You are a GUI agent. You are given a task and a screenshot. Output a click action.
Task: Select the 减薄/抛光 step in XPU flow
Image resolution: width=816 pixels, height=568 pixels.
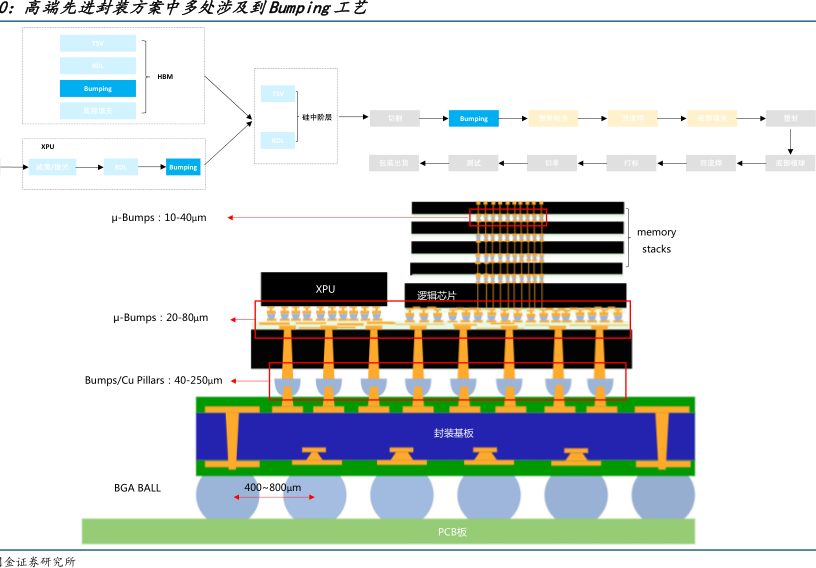(x=51, y=167)
